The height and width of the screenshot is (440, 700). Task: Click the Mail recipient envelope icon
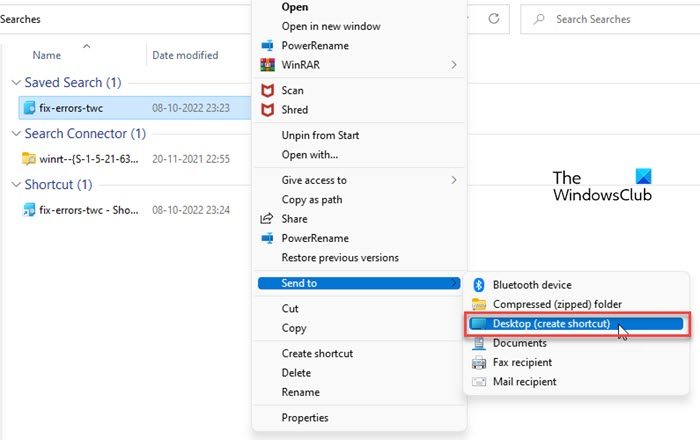click(x=479, y=381)
